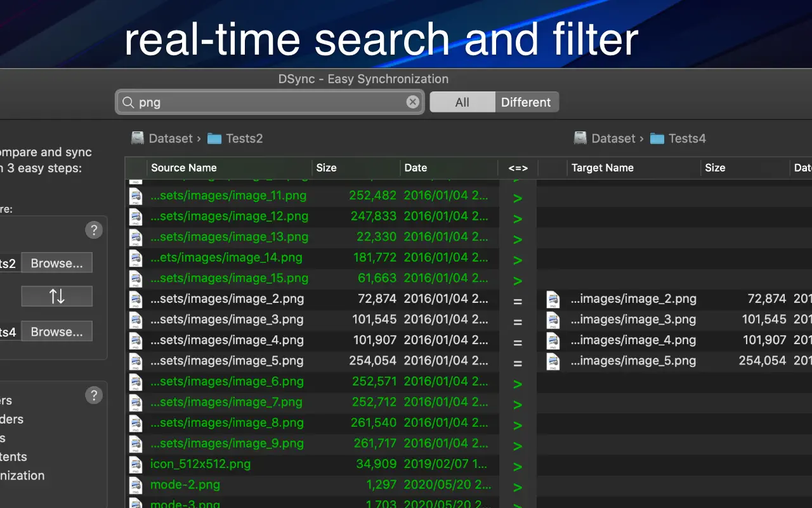The width and height of the screenshot is (812, 508).
Task: Click the equals sign for image_2.png row
Action: click(518, 301)
